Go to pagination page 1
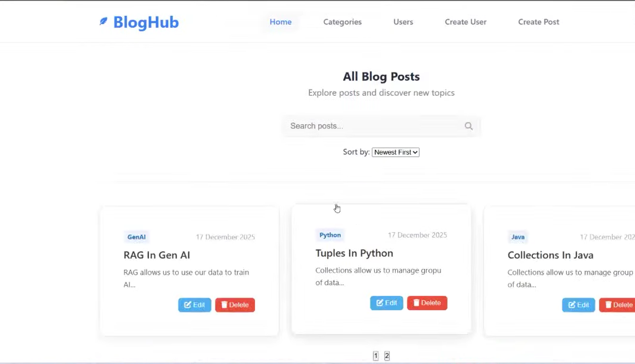Viewport: 635px width, 364px height. pyautogui.click(x=376, y=356)
